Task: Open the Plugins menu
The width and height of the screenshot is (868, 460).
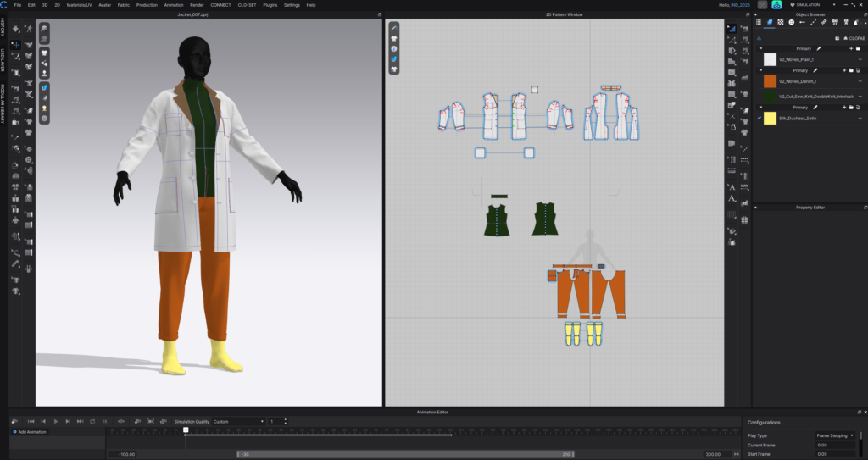Action: (270, 5)
